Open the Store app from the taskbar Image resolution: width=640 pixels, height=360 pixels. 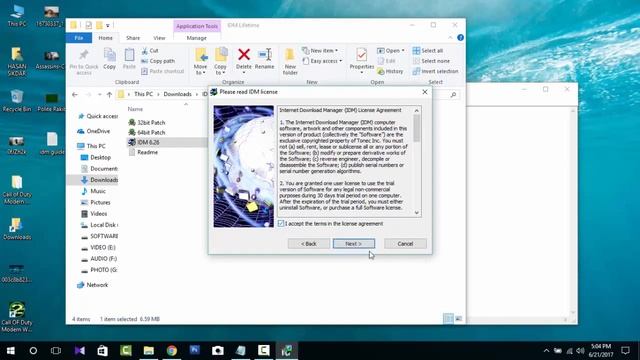pyautogui.click(x=102, y=350)
